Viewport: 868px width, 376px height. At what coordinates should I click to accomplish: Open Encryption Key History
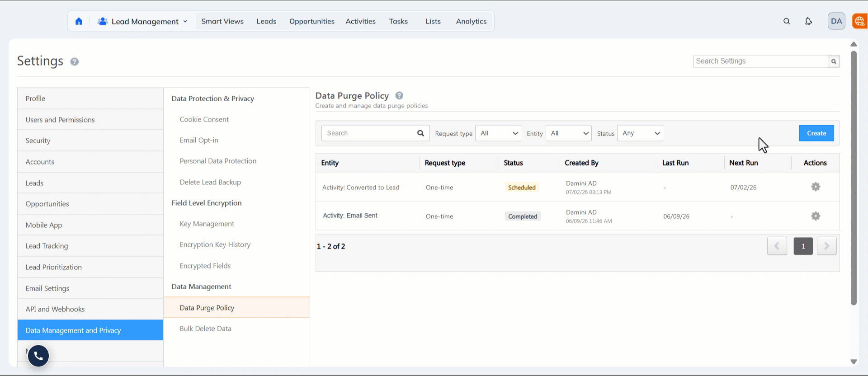coord(215,244)
